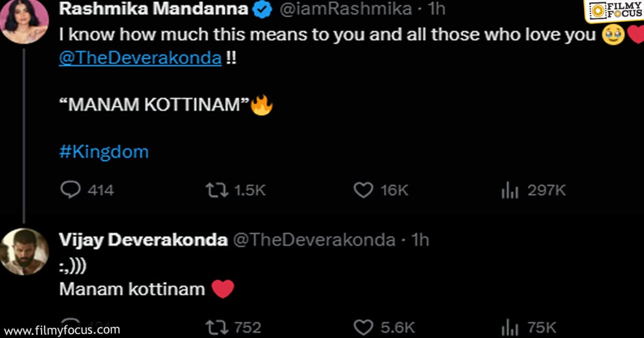Open Vijay Deverakonda's profile picture
Viewport: 644px width, 338px height.
[25, 252]
